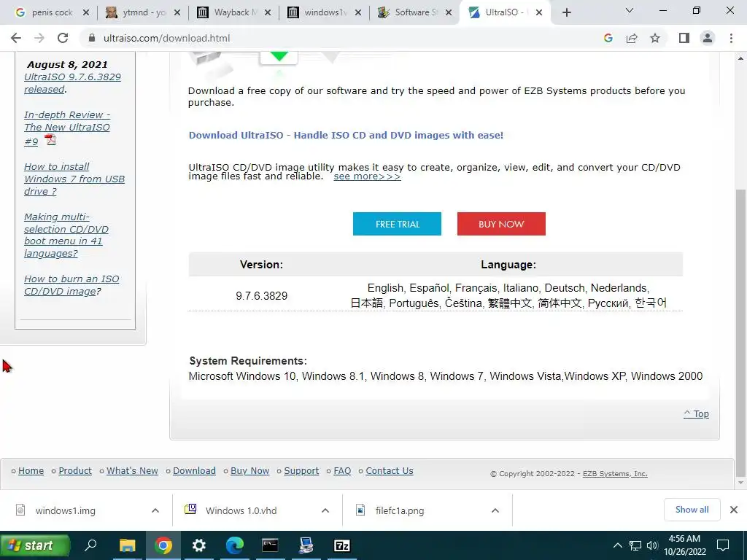Open How to install Windows 7 from USB
This screenshot has height=560, width=747.
click(x=74, y=179)
